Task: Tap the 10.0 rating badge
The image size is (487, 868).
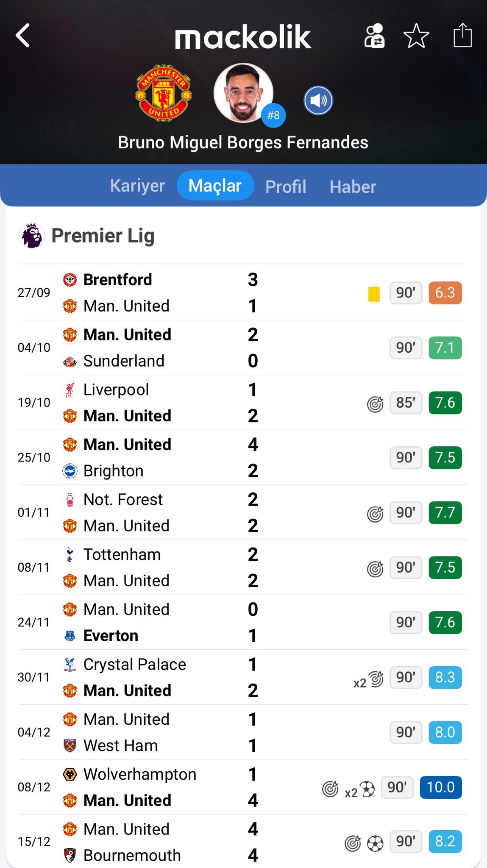Action: click(440, 787)
